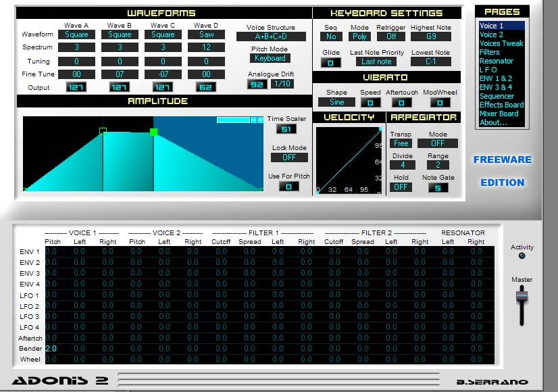Switch to the Filters page
This screenshot has width=558, height=392.
coord(490,52)
